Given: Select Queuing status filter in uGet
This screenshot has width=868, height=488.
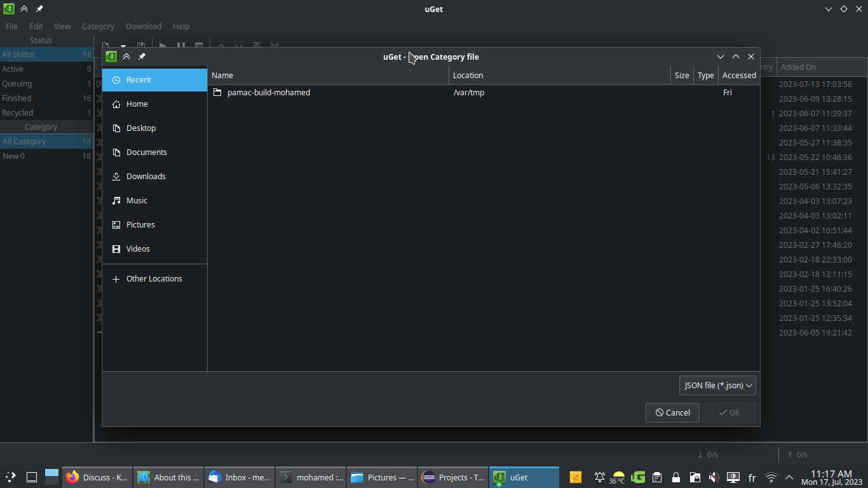Looking at the screenshot, I should click(x=46, y=84).
